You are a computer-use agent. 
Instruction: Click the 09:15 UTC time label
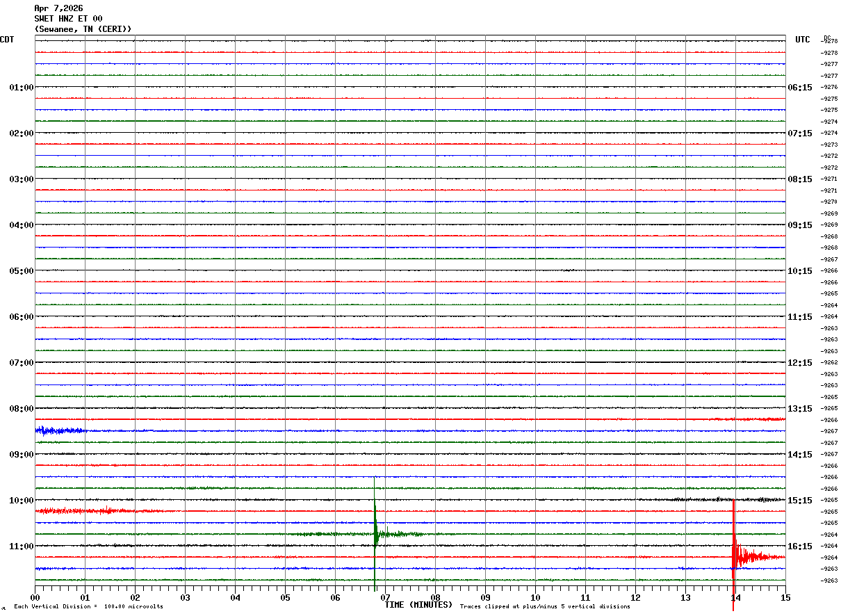[x=800, y=225]
